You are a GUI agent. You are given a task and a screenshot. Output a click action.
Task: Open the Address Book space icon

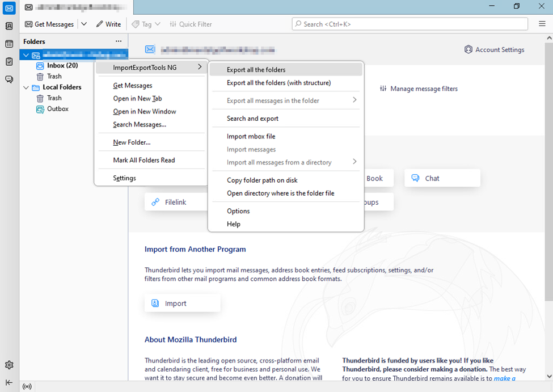point(9,26)
